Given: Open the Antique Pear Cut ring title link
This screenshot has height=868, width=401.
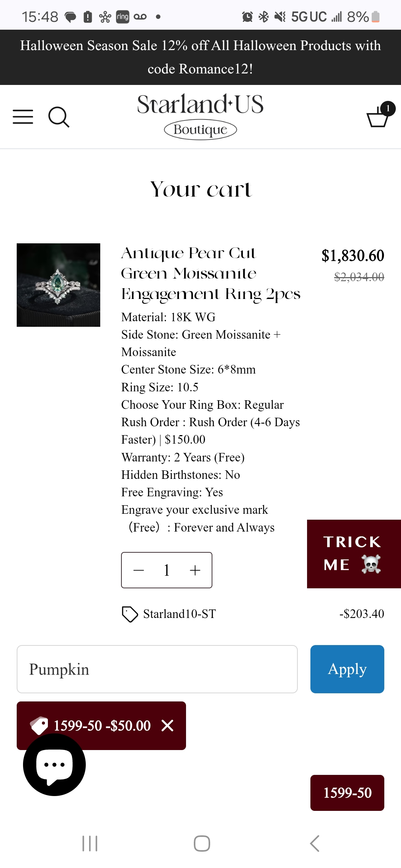Looking at the screenshot, I should click(211, 273).
